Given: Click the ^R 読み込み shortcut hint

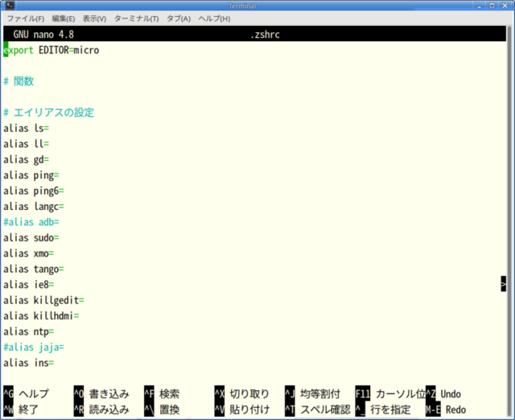Looking at the screenshot, I should click(x=101, y=410).
